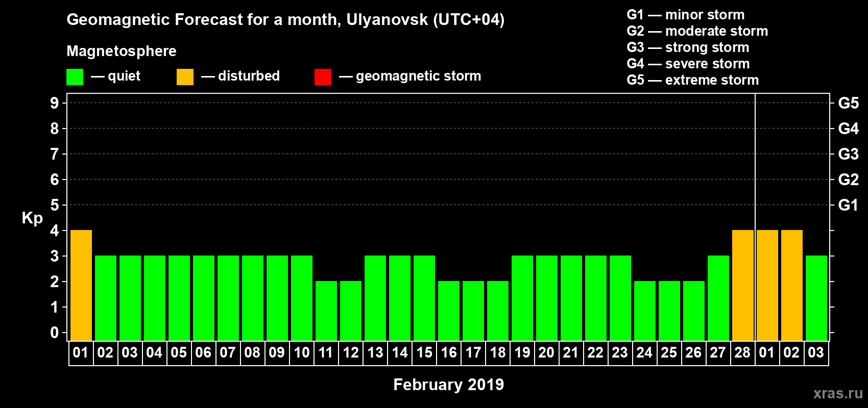Click the 'quiet' legend label

click(124, 76)
